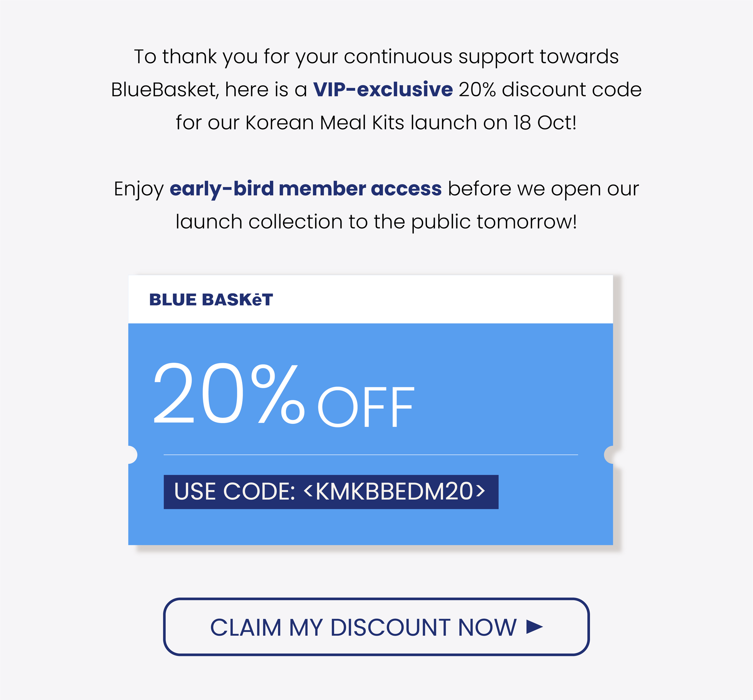Click the opening angle bracket before KMKBBEDM20
Image resolution: width=753 pixels, height=700 pixels.
coord(308,491)
